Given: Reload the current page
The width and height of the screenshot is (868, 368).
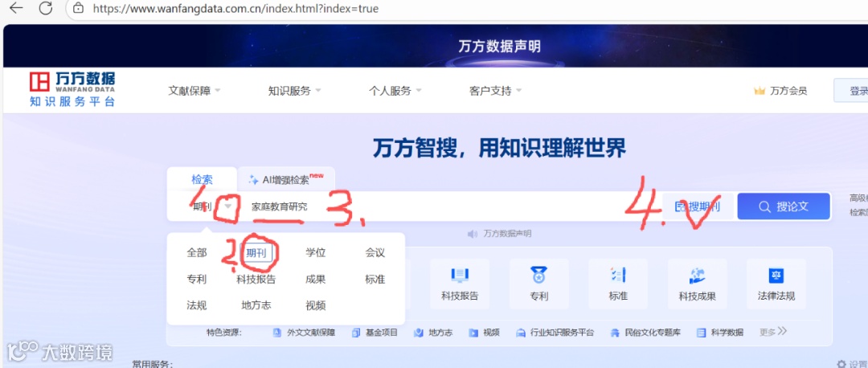Looking at the screenshot, I should 45,8.
